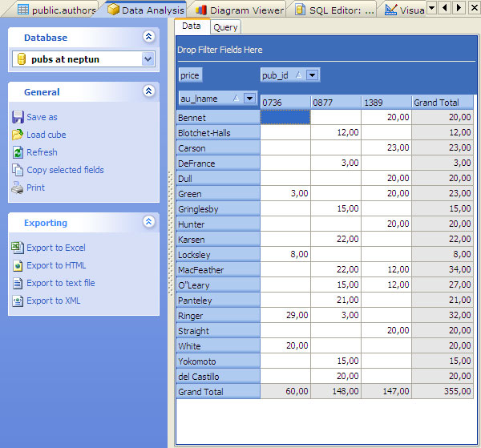The width and height of the screenshot is (481, 448).
Task: Click Export to HTML link
Action: (56, 265)
